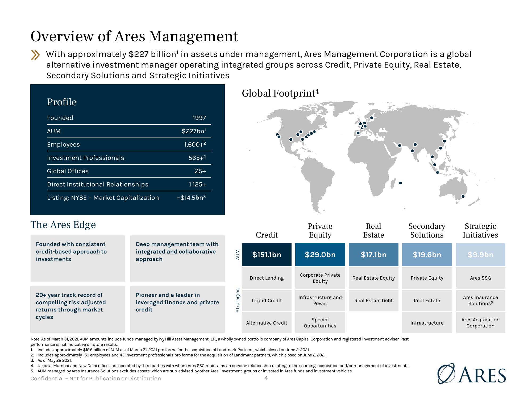
Task: Click the vertical Strategies row label
Action: click(x=238, y=300)
